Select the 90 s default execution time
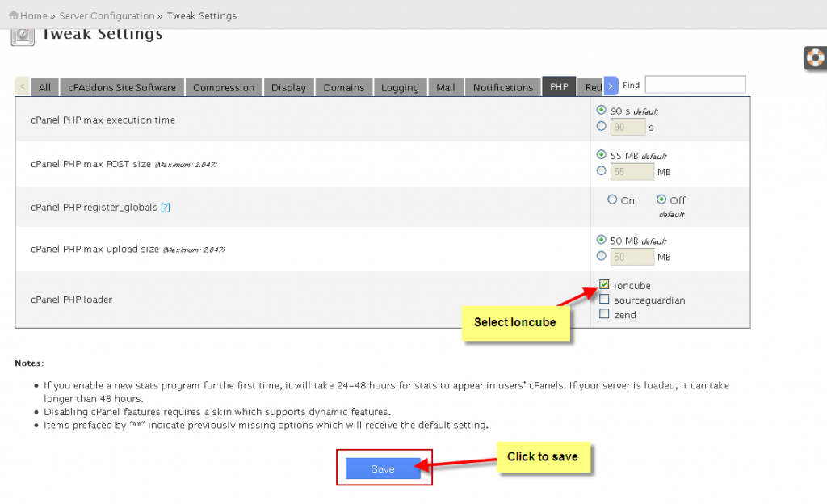Image resolution: width=827 pixels, height=504 pixels. click(601, 111)
